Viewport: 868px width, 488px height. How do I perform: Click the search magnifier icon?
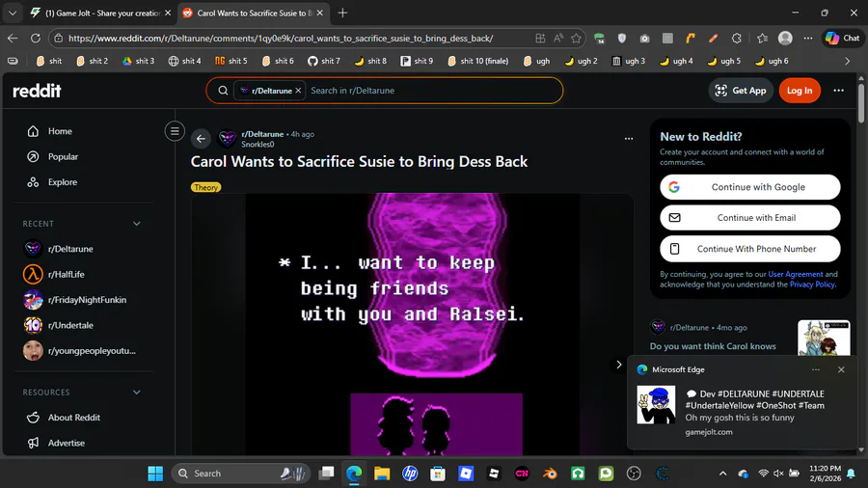pos(223,91)
